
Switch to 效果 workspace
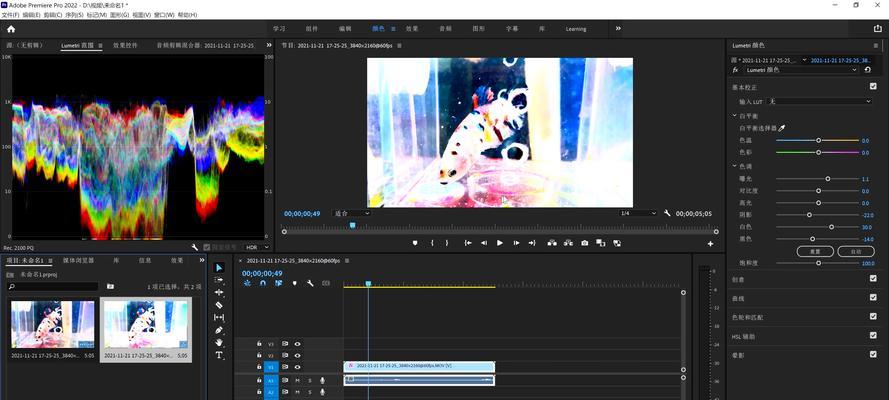coord(412,28)
